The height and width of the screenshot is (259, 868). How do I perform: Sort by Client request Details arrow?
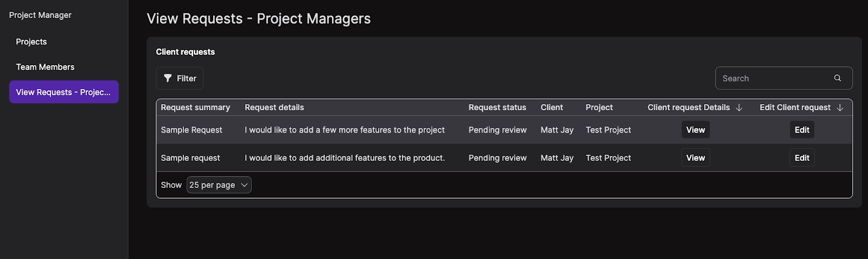pyautogui.click(x=739, y=108)
